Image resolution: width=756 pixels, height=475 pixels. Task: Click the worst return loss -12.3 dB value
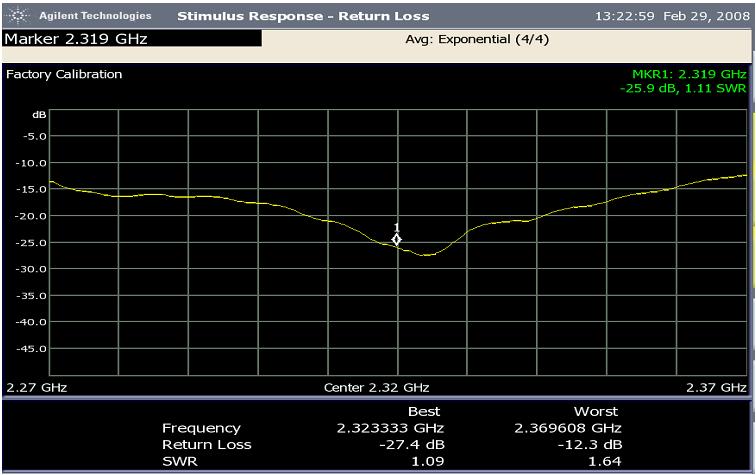[589, 445]
